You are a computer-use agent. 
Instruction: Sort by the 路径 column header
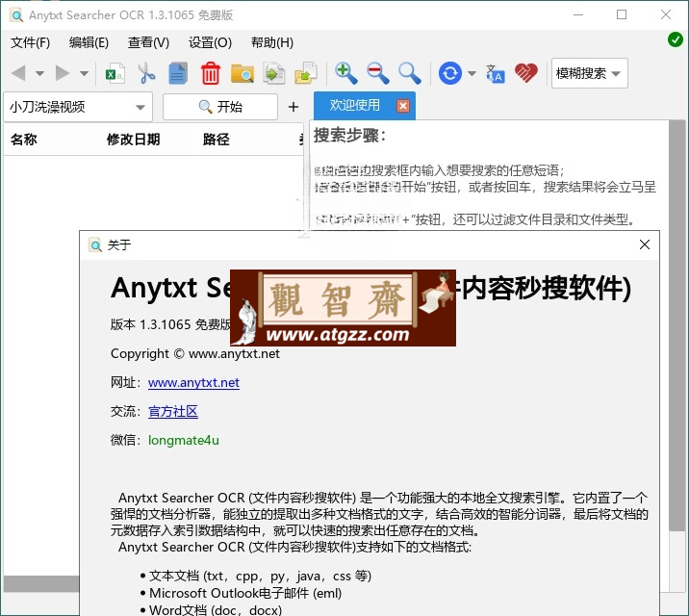coord(216,140)
